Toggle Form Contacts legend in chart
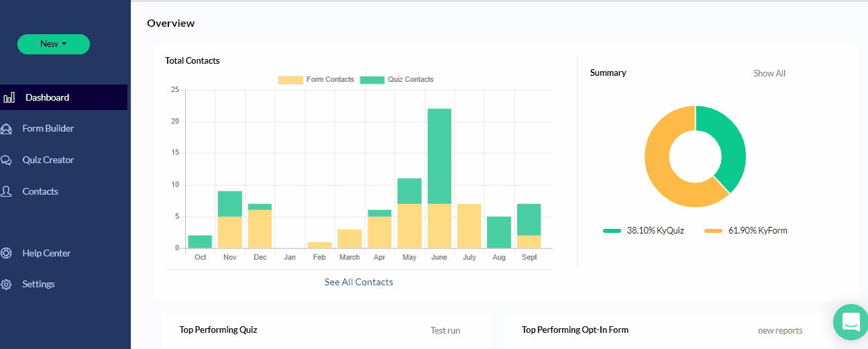868x349 pixels. 316,80
